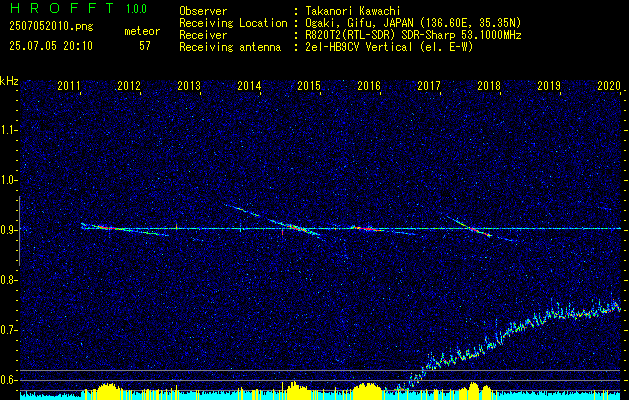This screenshot has width=629, height=400.
Task: Click the Receiving antenna field label
Action: [230, 47]
